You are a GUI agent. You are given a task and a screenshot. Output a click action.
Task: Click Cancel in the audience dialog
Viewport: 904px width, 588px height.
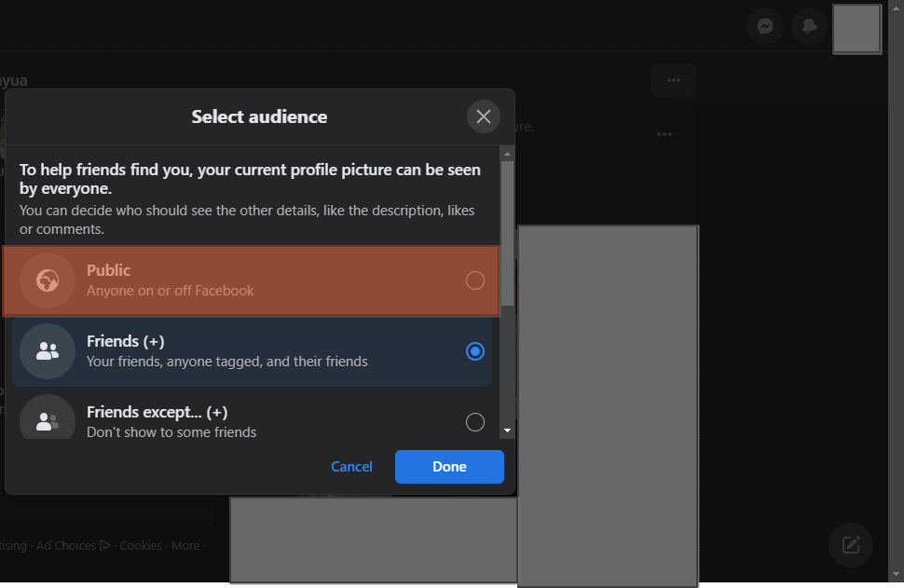(x=351, y=466)
